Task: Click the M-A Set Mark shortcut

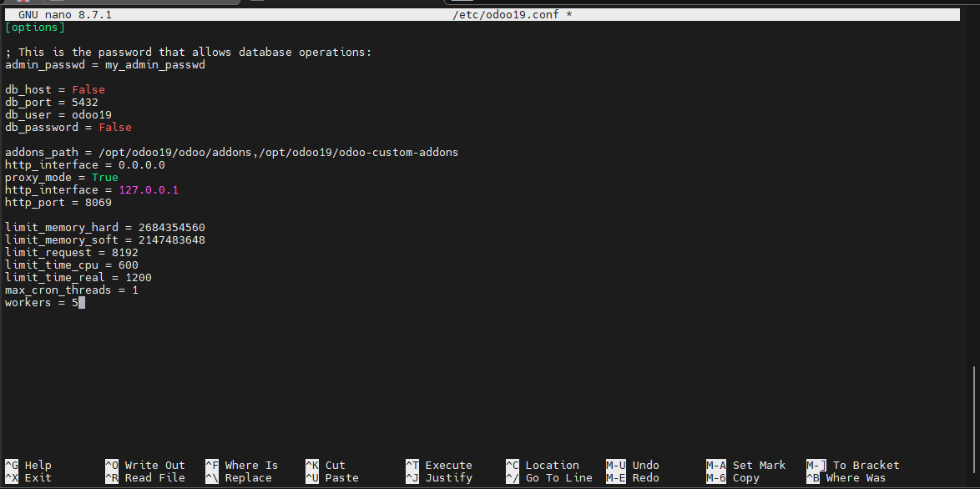Action: [x=746, y=466]
